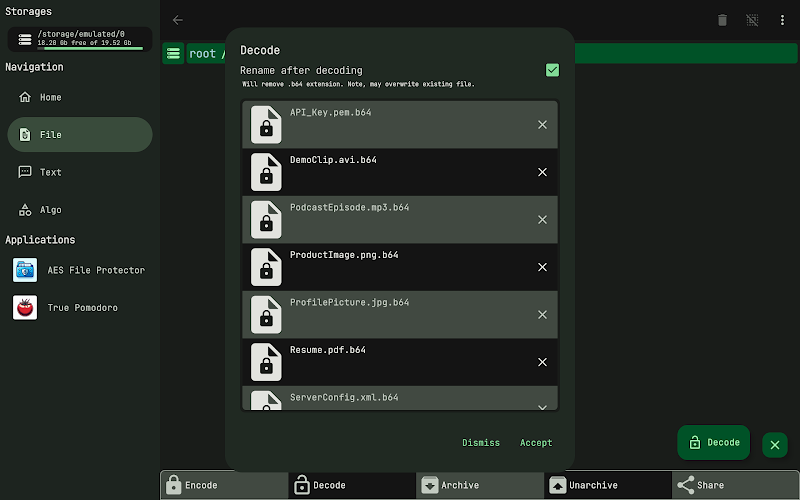This screenshot has height=500, width=800.
Task: Click the green Decode floating button
Action: (x=713, y=442)
